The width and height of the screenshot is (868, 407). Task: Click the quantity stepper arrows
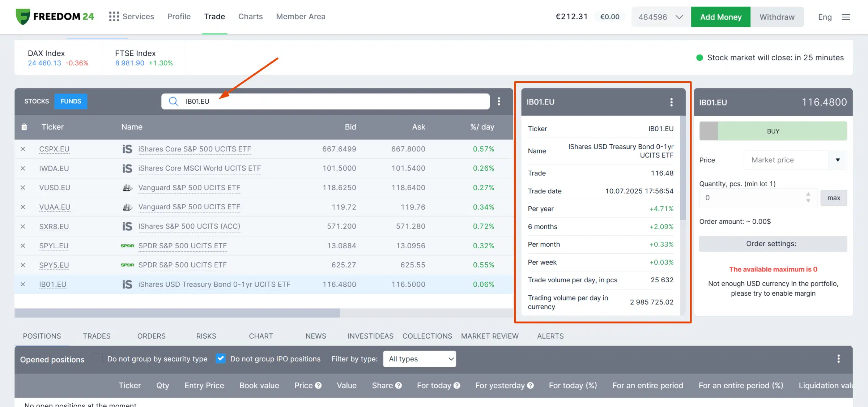808,198
